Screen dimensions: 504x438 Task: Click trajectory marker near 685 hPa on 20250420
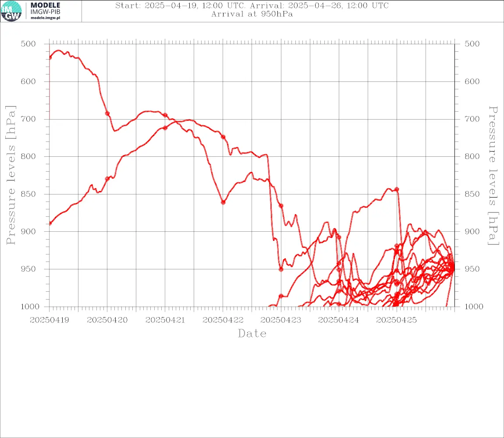click(x=107, y=113)
